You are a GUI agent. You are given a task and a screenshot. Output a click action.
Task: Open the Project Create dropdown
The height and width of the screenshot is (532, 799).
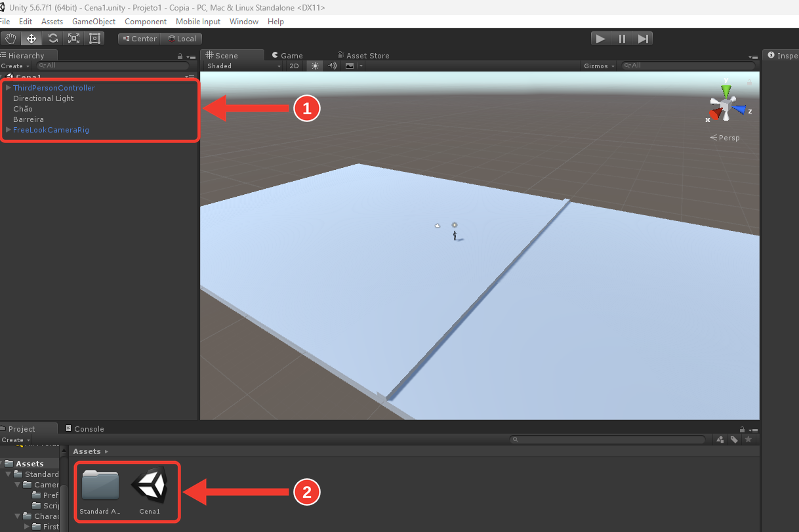[x=14, y=440]
